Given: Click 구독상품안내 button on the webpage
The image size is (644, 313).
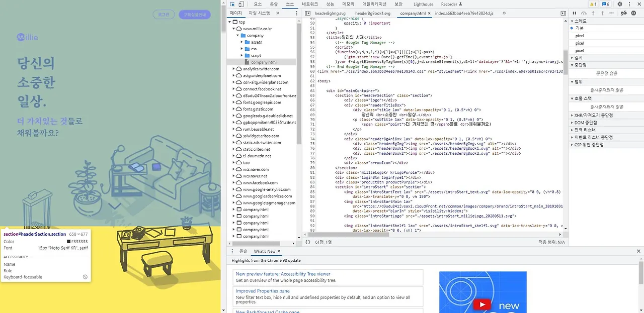Looking at the screenshot, I should 195,15.
